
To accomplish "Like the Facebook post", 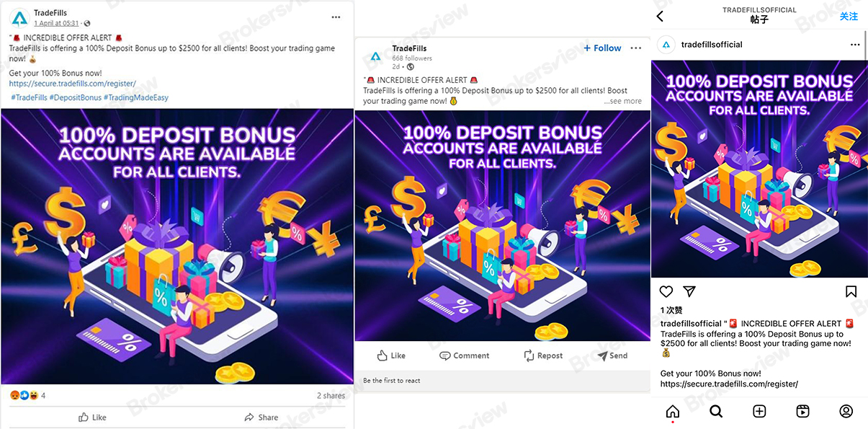I will (x=92, y=417).
